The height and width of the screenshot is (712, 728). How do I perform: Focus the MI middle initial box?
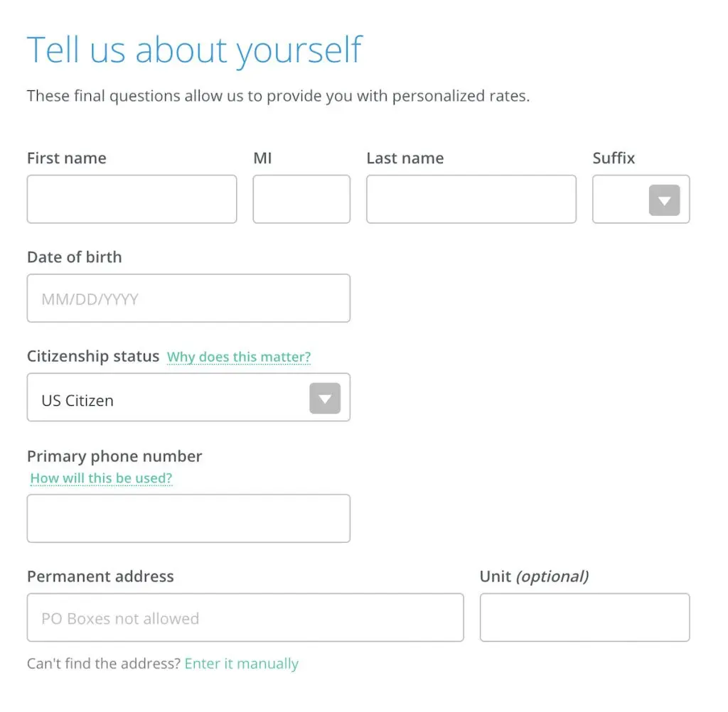tap(301, 200)
